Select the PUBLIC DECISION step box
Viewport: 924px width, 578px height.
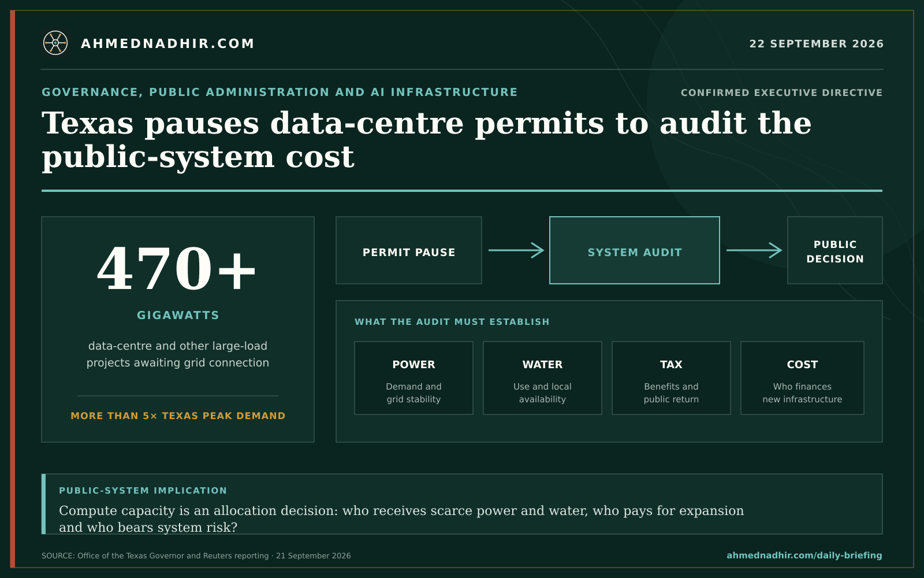pos(835,250)
